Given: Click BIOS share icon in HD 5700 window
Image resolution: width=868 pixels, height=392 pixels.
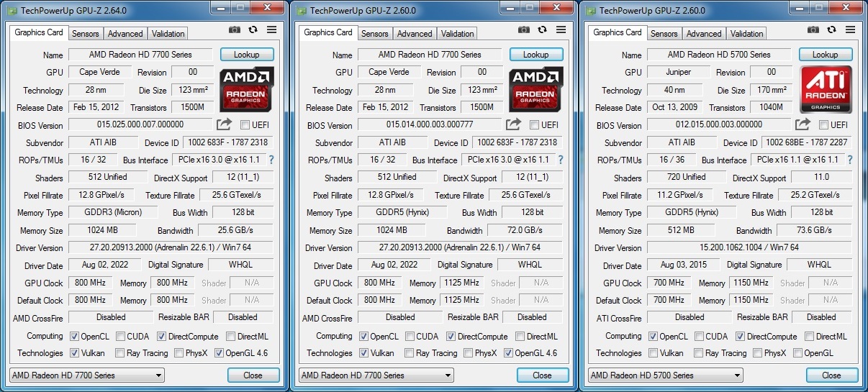Looking at the screenshot, I should click(x=803, y=124).
